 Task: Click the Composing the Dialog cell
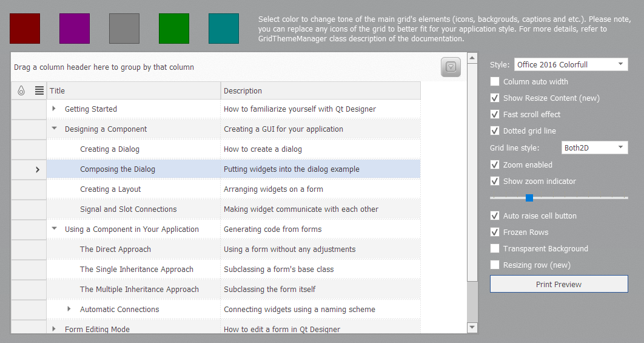133,169
